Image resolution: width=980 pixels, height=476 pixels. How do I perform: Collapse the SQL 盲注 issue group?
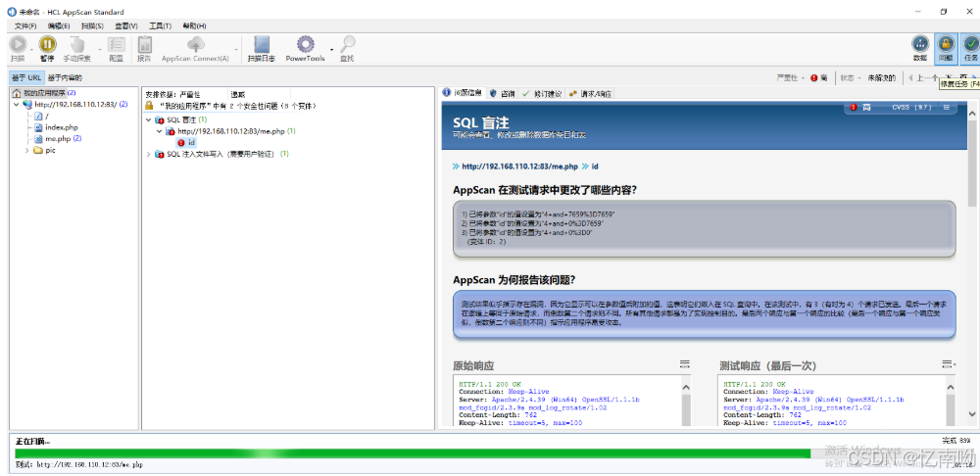click(148, 119)
